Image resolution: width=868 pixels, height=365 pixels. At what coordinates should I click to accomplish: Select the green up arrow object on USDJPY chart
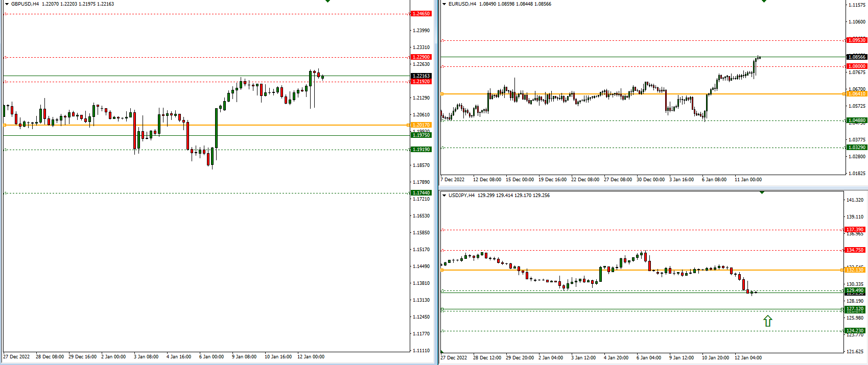767,321
